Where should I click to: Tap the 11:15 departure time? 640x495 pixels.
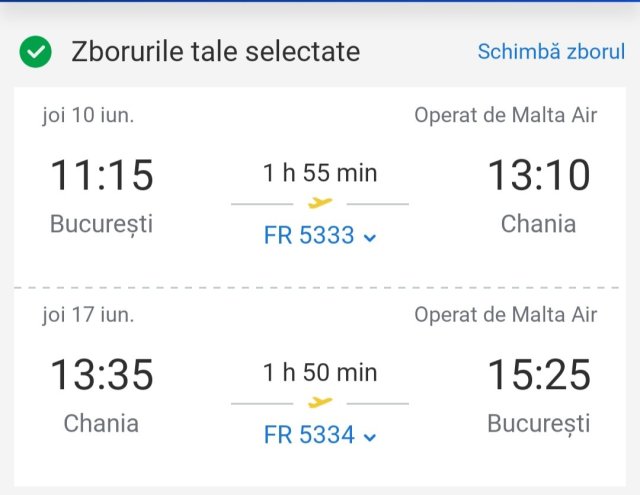[102, 176]
